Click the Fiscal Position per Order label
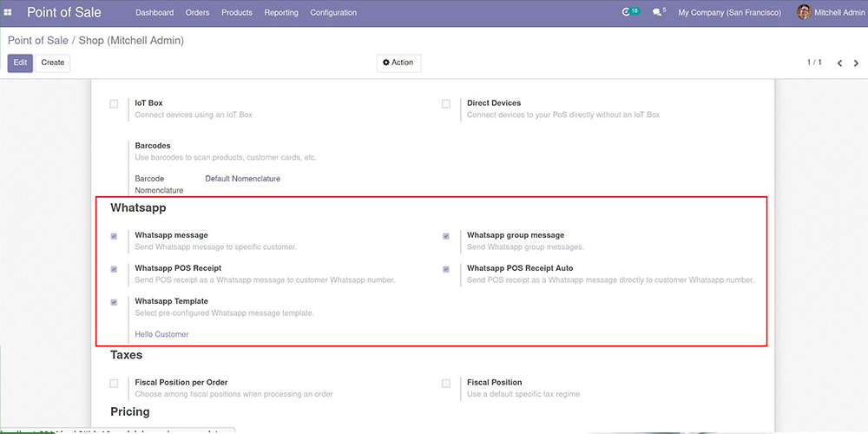 click(181, 383)
